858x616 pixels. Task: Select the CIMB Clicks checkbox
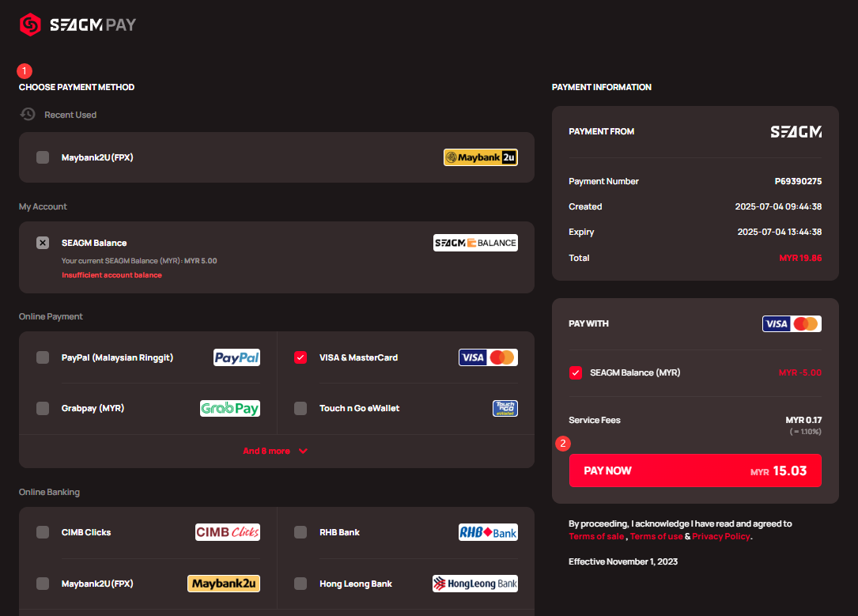(x=43, y=532)
